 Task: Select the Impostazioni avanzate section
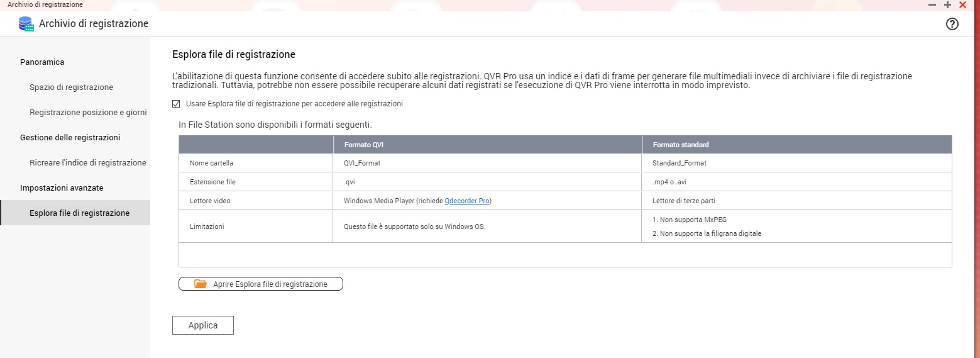click(62, 187)
